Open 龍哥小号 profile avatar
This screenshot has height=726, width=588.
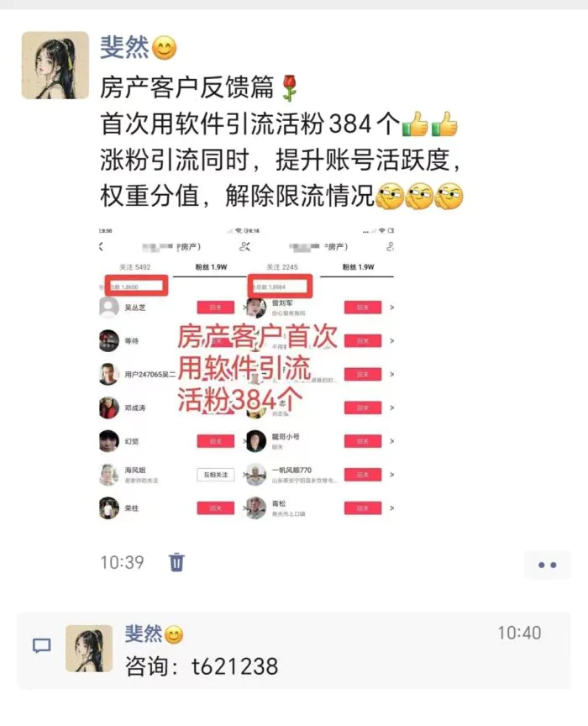click(256, 441)
